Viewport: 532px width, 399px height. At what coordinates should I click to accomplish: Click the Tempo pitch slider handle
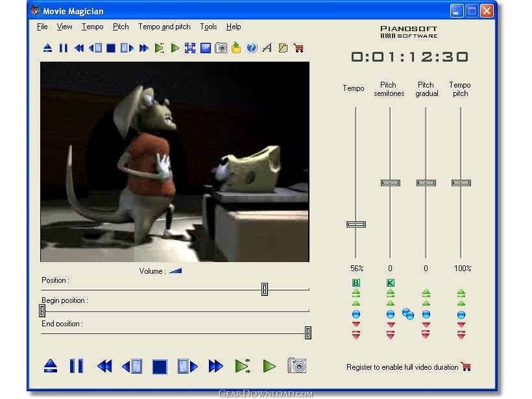[x=461, y=183]
